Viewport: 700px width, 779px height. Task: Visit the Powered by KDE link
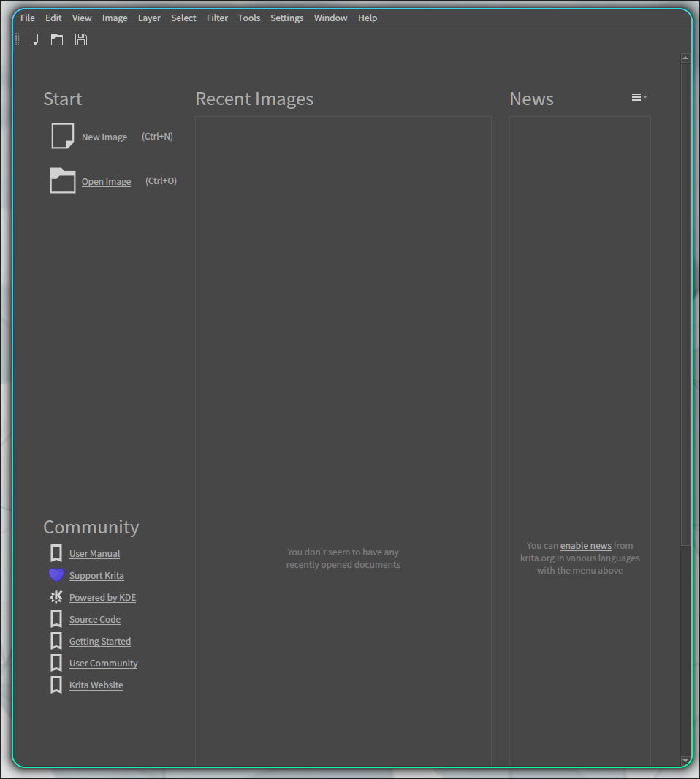[x=102, y=597]
